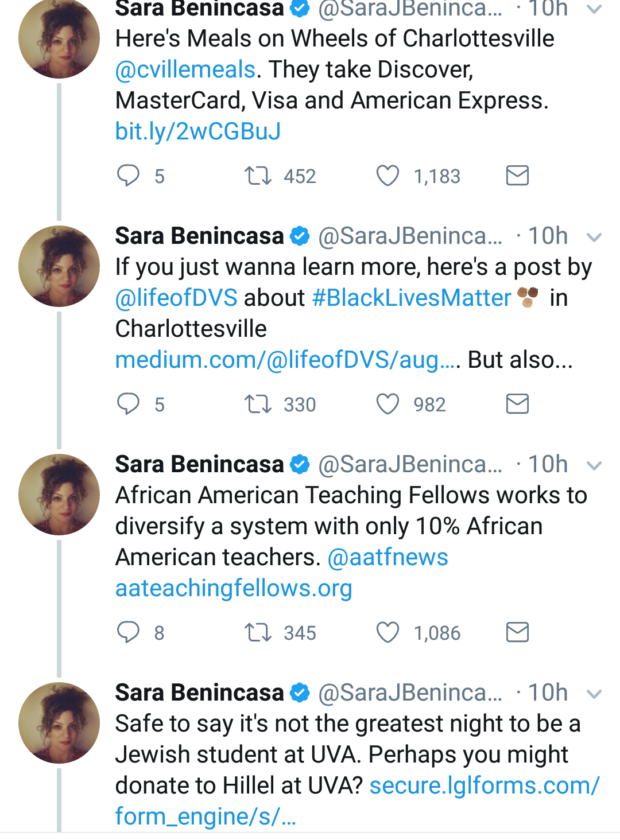The image size is (620, 840).
Task: Open the @lifeofDVS mention
Action: pyautogui.click(x=176, y=298)
